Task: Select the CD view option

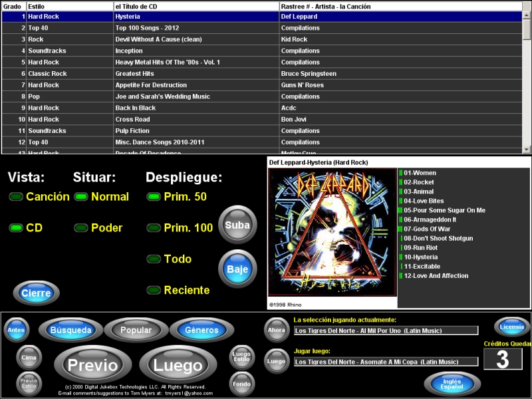Action: [16, 227]
